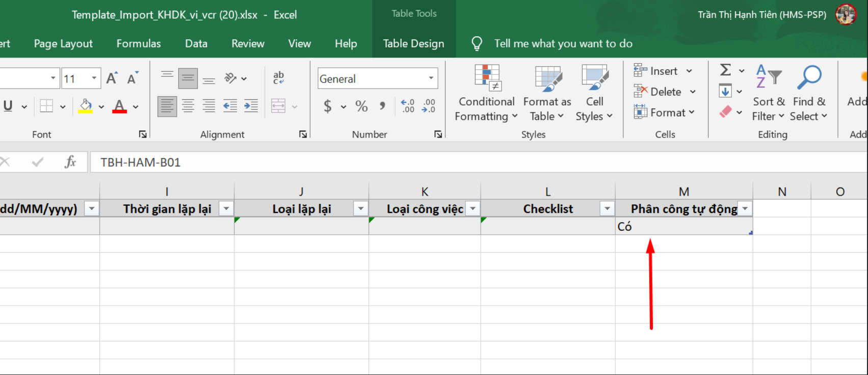Click the AutoSum sigma icon
Image resolution: width=868 pixels, height=375 pixels.
[x=725, y=70]
